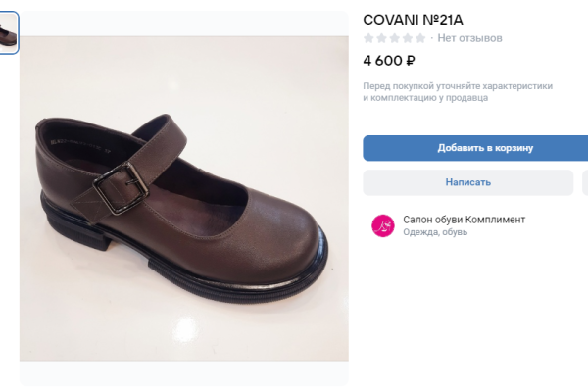Select the third rating star
Image resolution: width=588 pixels, height=392 pixels.
click(x=394, y=38)
